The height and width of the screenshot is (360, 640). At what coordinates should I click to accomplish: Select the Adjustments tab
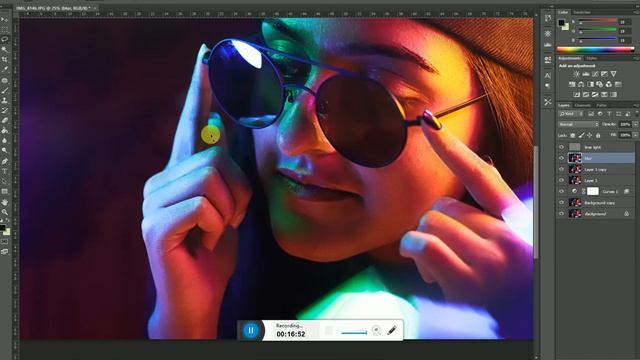(569, 58)
